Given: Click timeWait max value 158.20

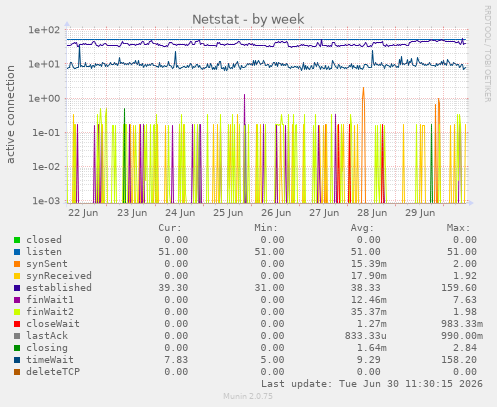Looking at the screenshot, I should coord(459,360).
